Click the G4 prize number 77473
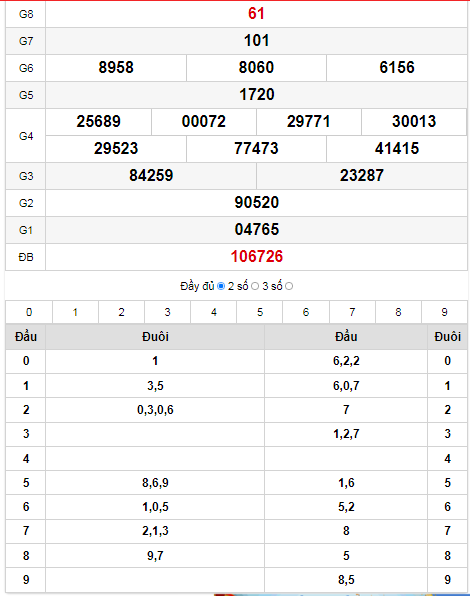 (x=256, y=149)
